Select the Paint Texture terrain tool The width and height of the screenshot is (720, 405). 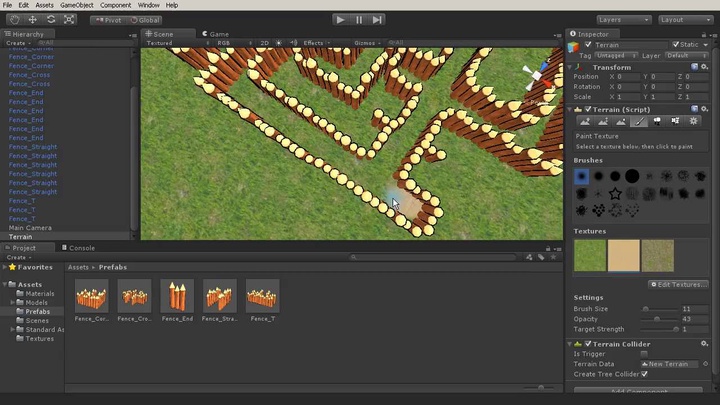pos(639,121)
